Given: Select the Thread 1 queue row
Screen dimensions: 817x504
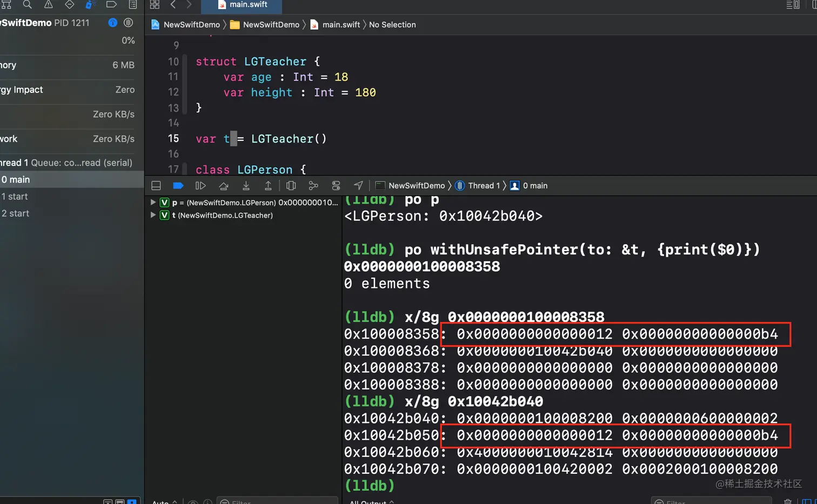Looking at the screenshot, I should click(72, 163).
